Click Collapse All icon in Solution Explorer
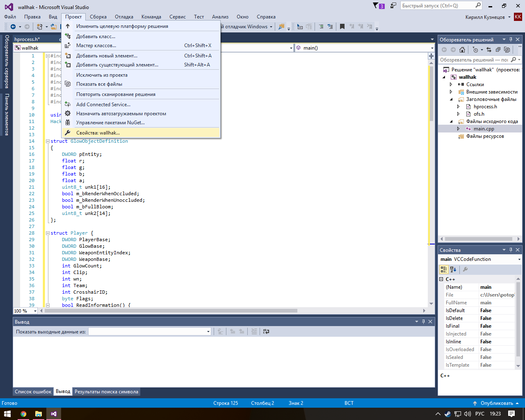Viewport: 525px width, 420px height. pos(498,50)
